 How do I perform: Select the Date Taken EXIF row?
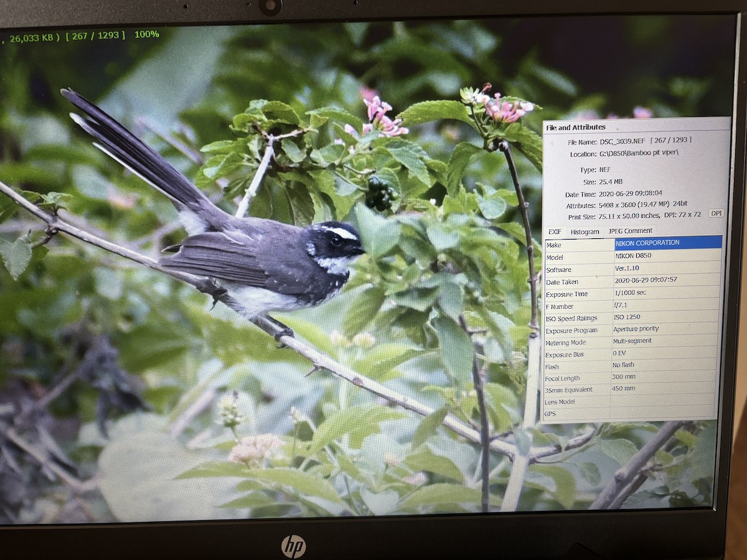[x=633, y=281]
